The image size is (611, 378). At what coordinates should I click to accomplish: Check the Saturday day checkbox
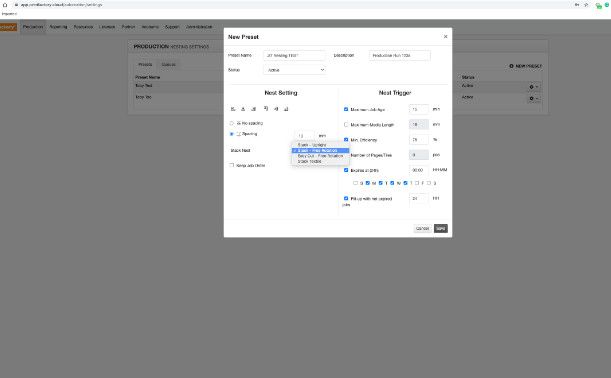[429, 183]
